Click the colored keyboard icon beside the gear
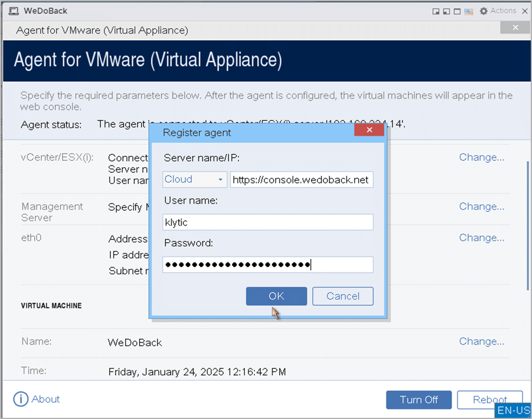The height and width of the screenshot is (419, 532). [x=469, y=12]
